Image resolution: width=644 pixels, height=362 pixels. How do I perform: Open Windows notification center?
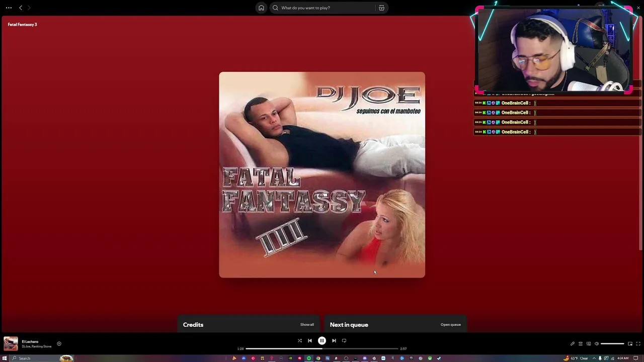(x=635, y=358)
